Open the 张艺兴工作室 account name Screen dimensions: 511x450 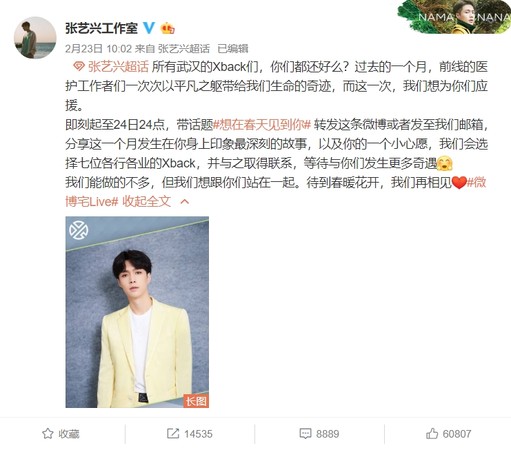pos(101,28)
